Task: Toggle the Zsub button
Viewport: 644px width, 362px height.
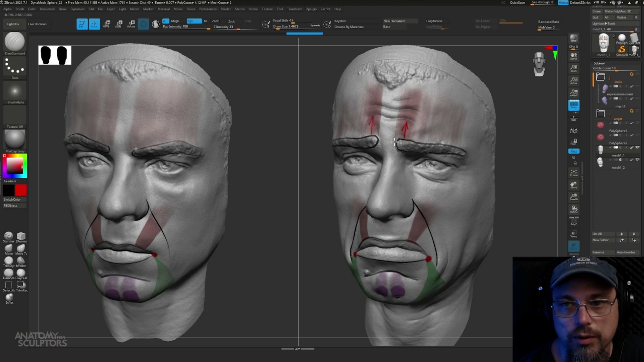Action: [x=232, y=21]
